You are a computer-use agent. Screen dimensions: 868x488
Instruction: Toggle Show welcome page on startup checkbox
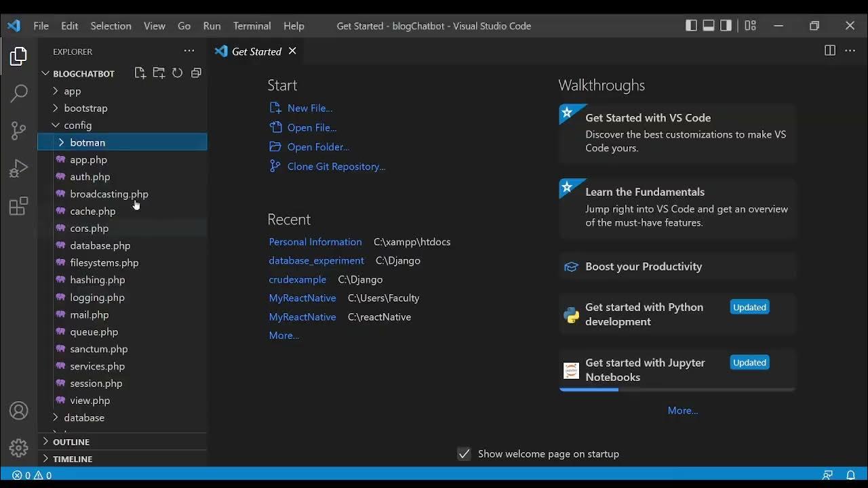[464, 454]
